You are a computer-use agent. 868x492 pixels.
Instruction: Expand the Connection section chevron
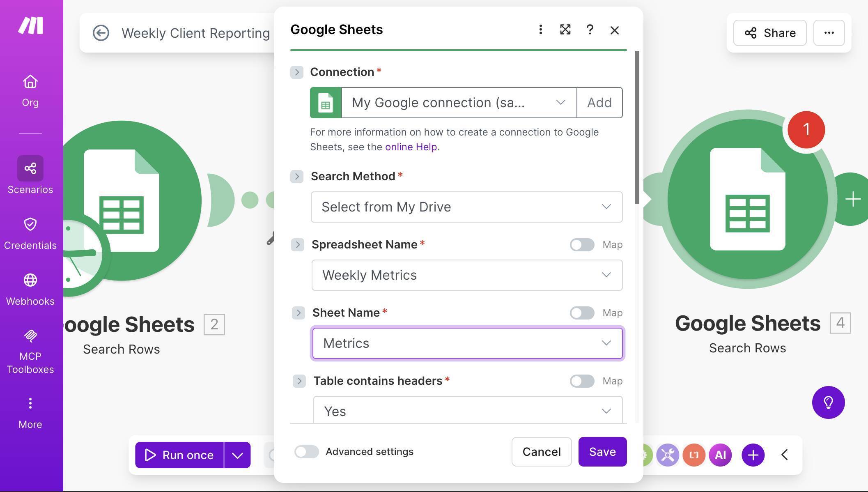(296, 72)
